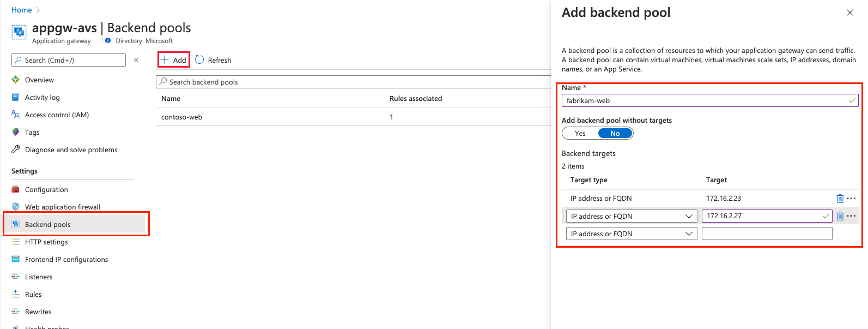Open Configuration settings page
The width and height of the screenshot is (868, 329).
[46, 189]
